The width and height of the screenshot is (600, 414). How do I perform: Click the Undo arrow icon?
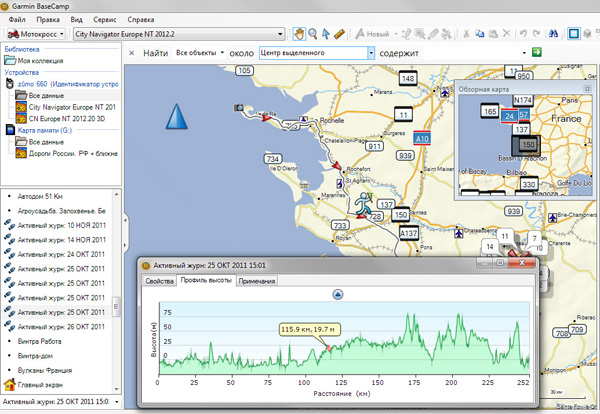point(523,34)
